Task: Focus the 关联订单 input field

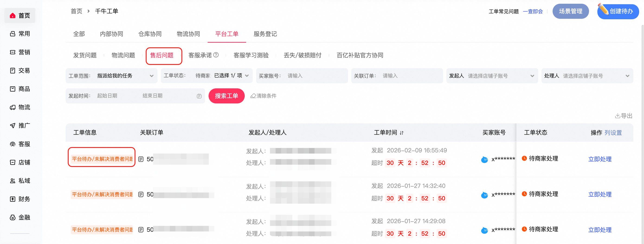Action: [x=397, y=76]
